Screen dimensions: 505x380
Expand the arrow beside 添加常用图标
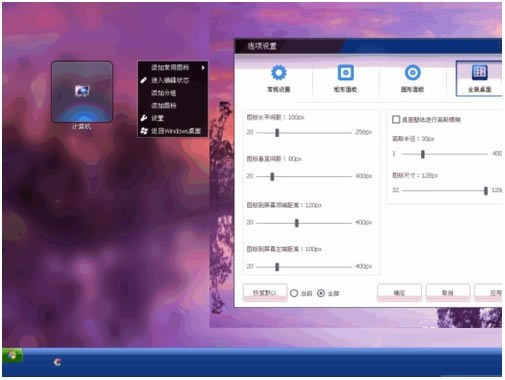(203, 68)
